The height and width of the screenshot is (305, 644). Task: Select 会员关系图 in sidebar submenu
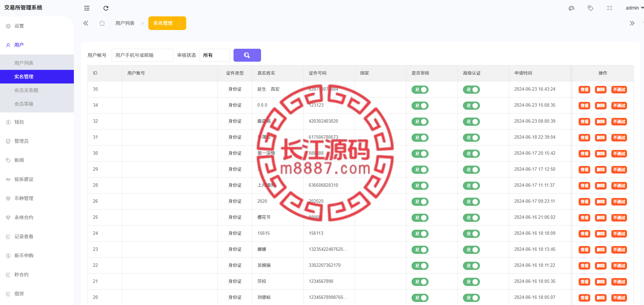tap(37, 90)
